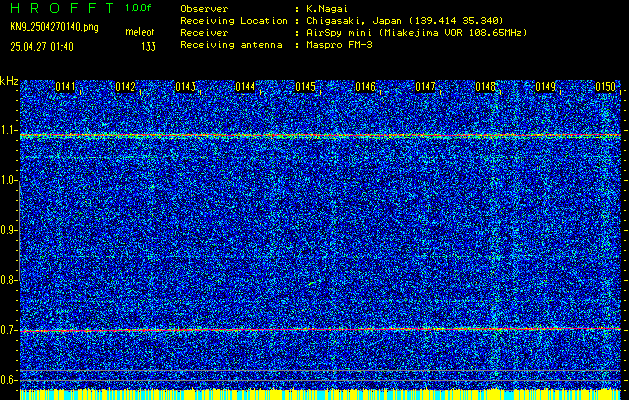Click the red carrier line near 0.7 kHz
Image resolution: width=629 pixels, height=400 pixels.
tap(320, 330)
